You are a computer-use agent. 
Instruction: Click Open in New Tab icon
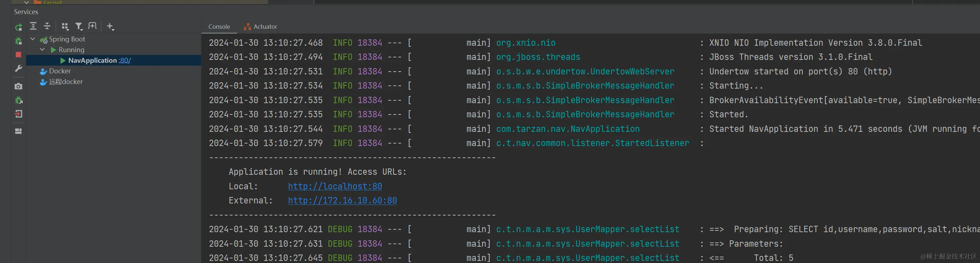coord(92,26)
